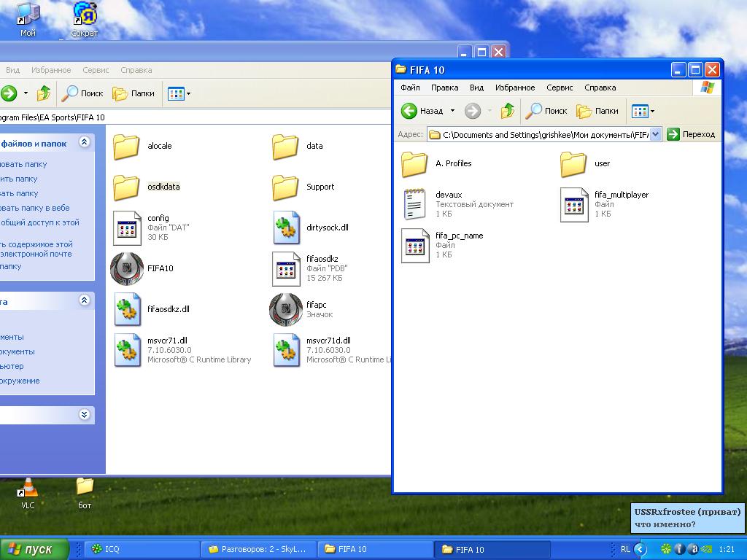Open Back history dropdown arrow in front window
The image size is (747, 560).
[452, 111]
